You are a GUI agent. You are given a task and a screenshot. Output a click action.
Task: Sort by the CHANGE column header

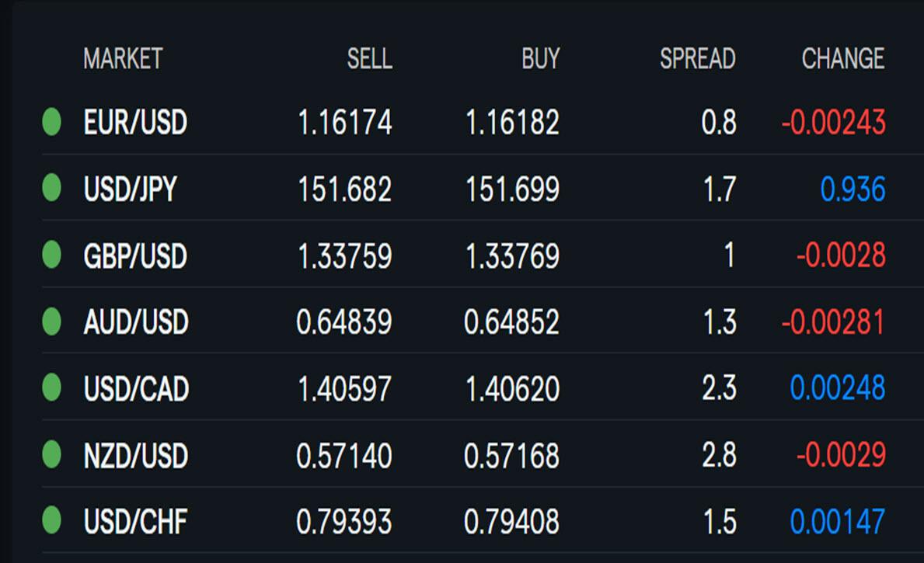click(x=843, y=58)
